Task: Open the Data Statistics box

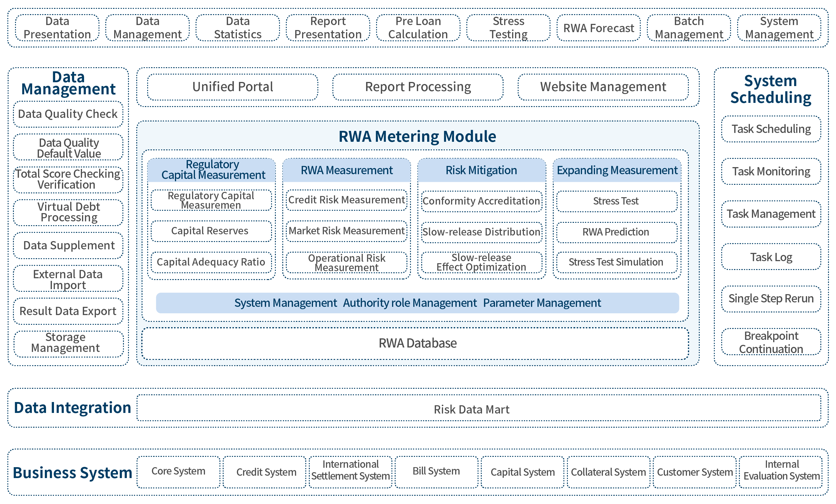Action: tap(238, 28)
